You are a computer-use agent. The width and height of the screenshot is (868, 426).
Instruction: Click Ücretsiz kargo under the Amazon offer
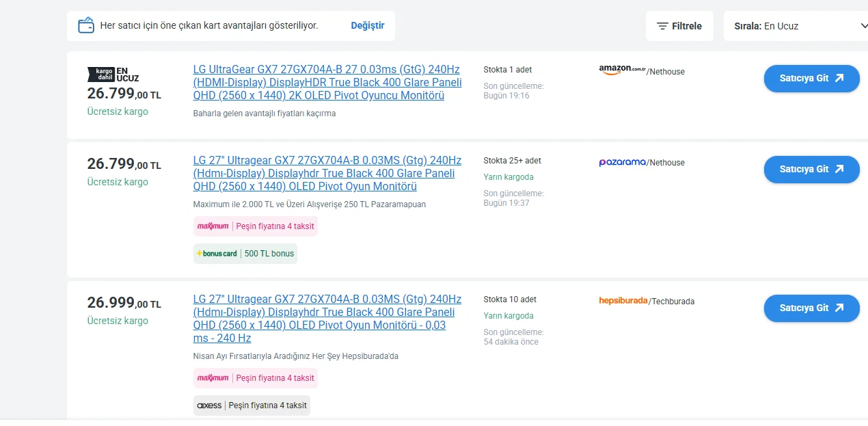[x=118, y=111]
